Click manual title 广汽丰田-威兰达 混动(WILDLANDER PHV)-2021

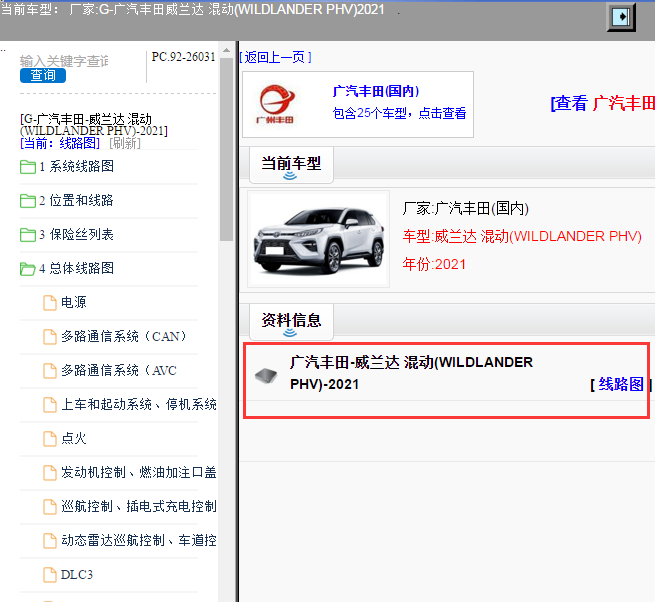pyautogui.click(x=411, y=373)
